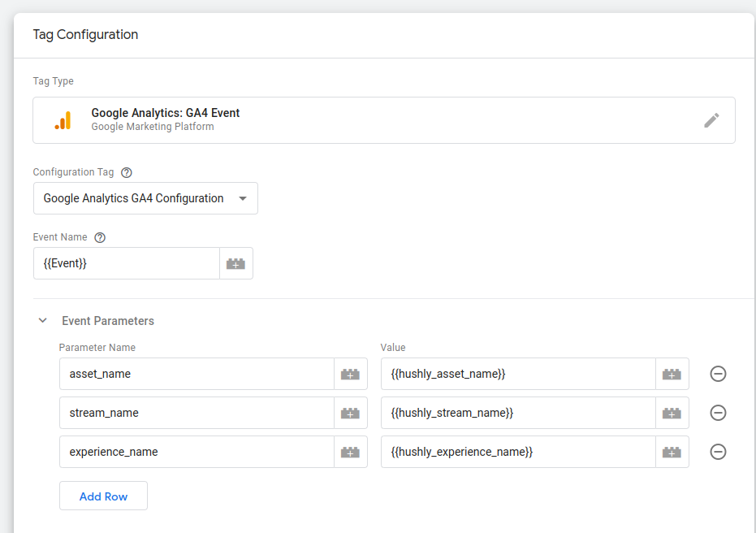Insert variable for hushly_stream_name value
This screenshot has height=533, width=756.
[x=672, y=413]
